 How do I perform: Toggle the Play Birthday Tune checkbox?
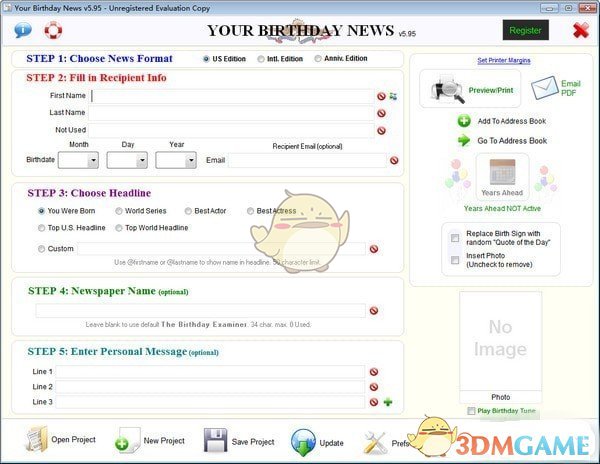tap(471, 411)
